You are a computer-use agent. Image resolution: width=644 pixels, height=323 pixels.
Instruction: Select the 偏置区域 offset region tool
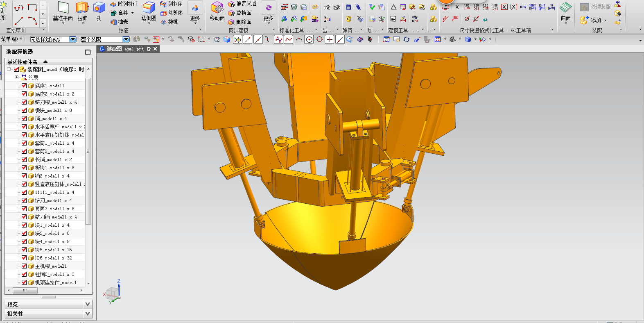click(x=242, y=4)
